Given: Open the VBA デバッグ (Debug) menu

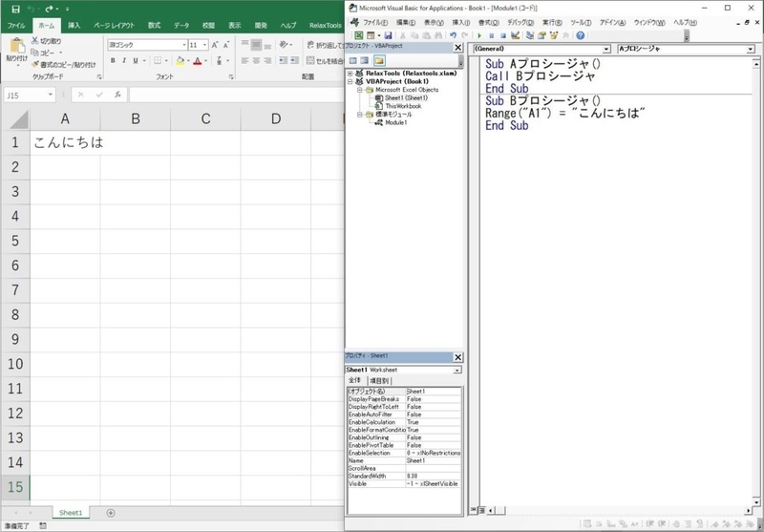Looking at the screenshot, I should click(520, 22).
